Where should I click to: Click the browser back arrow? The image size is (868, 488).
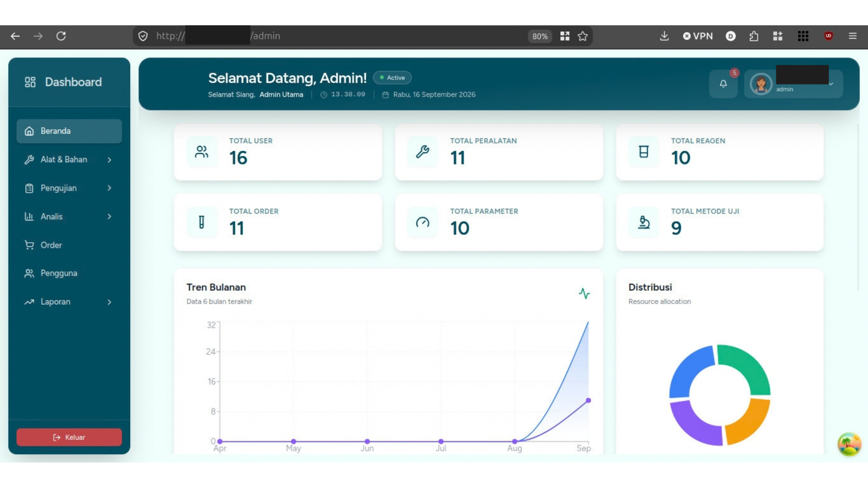pos(15,36)
